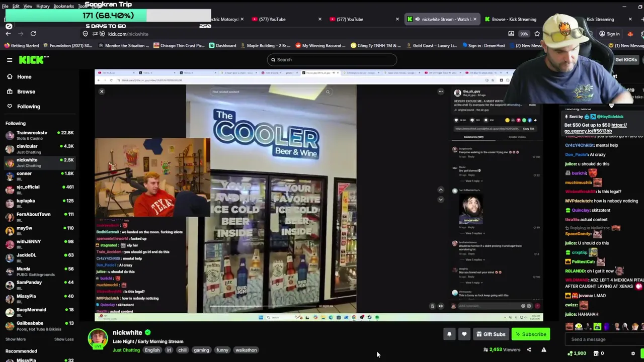Open Murda channel from Following list
The width and height of the screenshot is (644, 362).
click(x=39, y=271)
